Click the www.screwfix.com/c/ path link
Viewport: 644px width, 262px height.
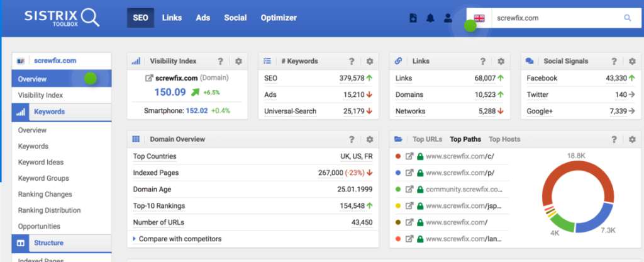(460, 156)
